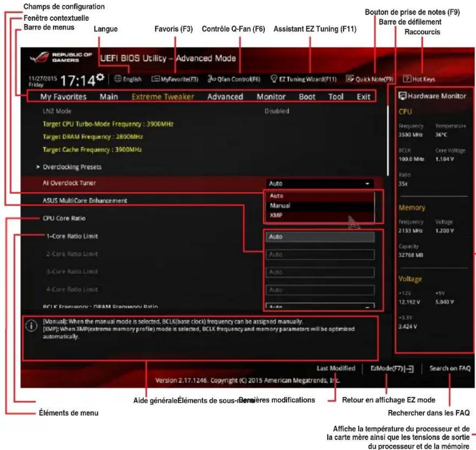476x450 pixels.
Task: Select the 1-Core Ratio Limit label
Action: coord(72,236)
